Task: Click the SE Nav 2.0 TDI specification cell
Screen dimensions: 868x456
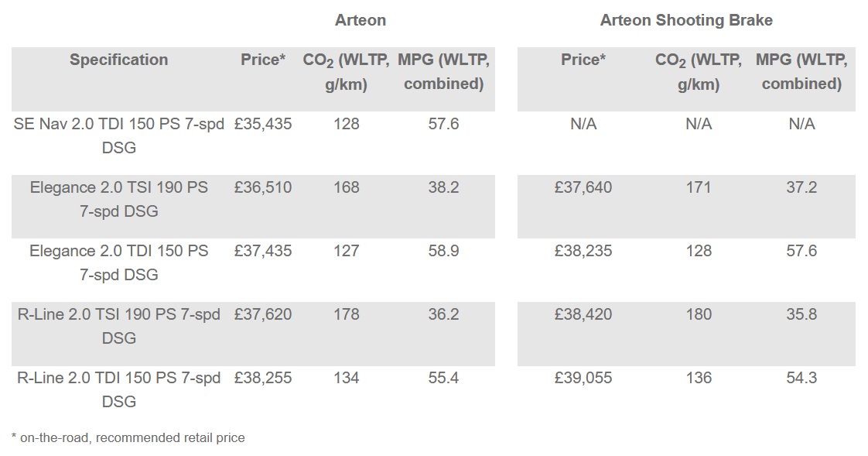Action: point(118,135)
